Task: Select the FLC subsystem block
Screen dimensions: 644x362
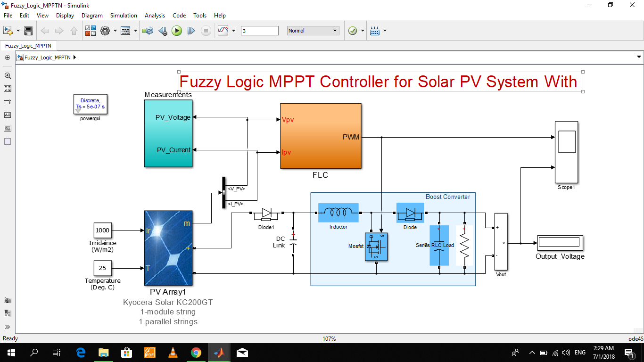Action: click(321, 136)
